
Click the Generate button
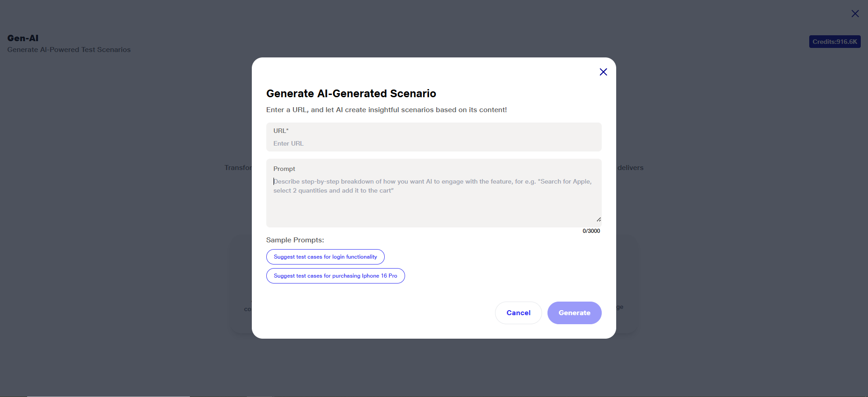(x=574, y=313)
